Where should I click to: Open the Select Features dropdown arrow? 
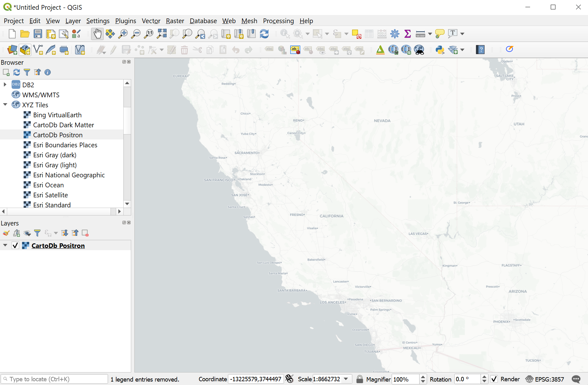327,34
